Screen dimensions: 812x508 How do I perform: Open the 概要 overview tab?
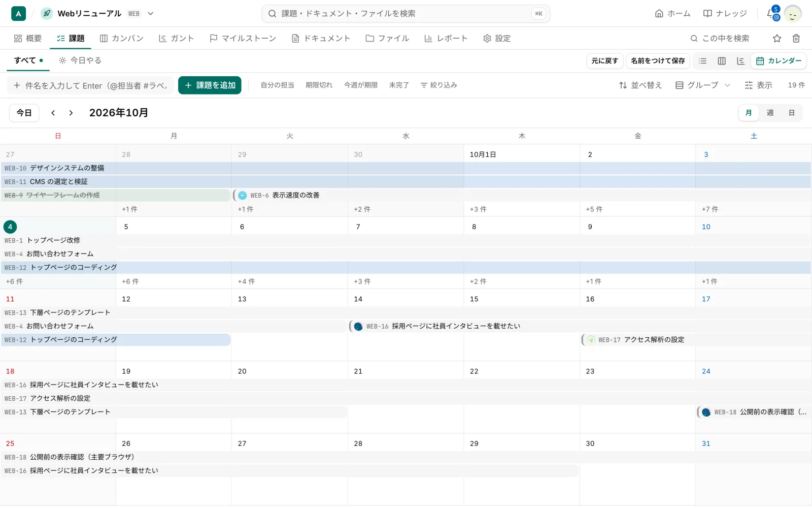[28, 39]
